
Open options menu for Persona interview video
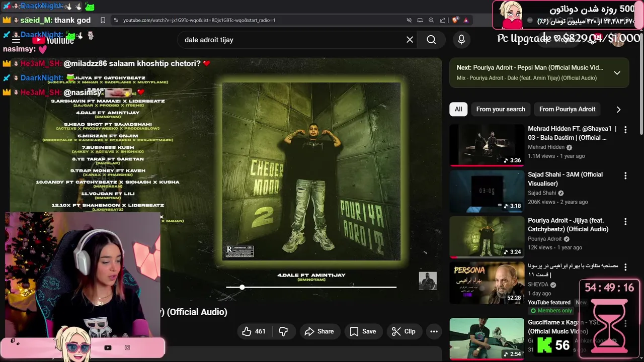click(x=625, y=267)
